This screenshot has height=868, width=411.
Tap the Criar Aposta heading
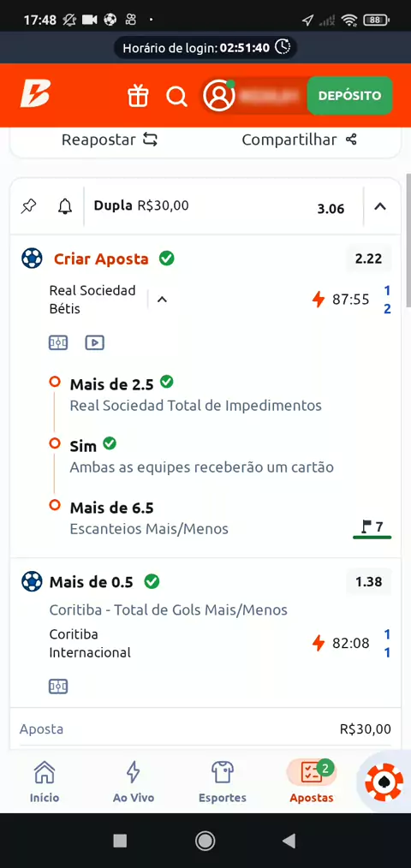(x=101, y=259)
